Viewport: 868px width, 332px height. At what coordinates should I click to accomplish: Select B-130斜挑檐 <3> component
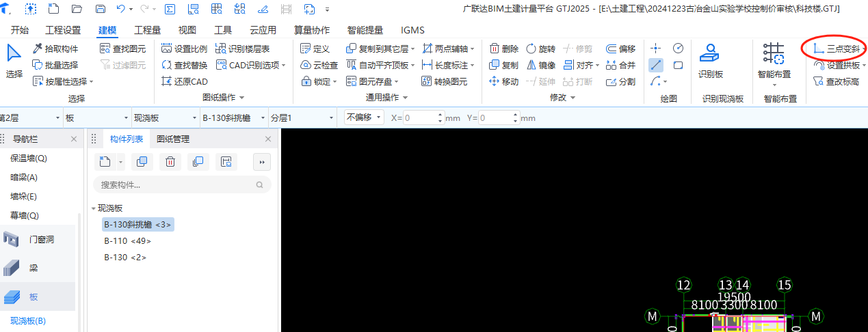[138, 224]
